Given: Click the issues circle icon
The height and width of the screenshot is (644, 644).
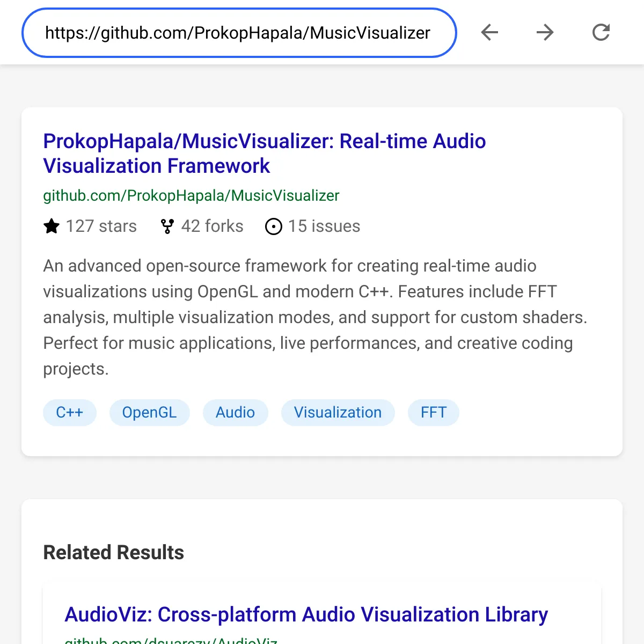Looking at the screenshot, I should (x=274, y=226).
